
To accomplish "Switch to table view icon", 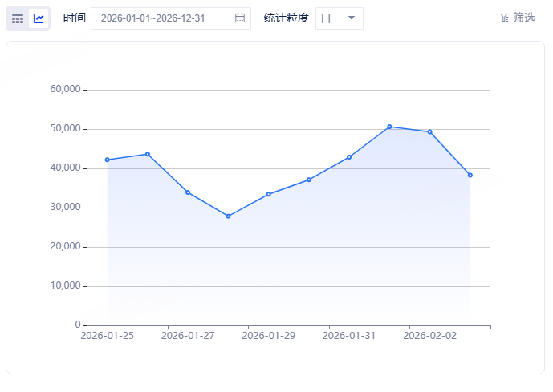I will coord(18,18).
